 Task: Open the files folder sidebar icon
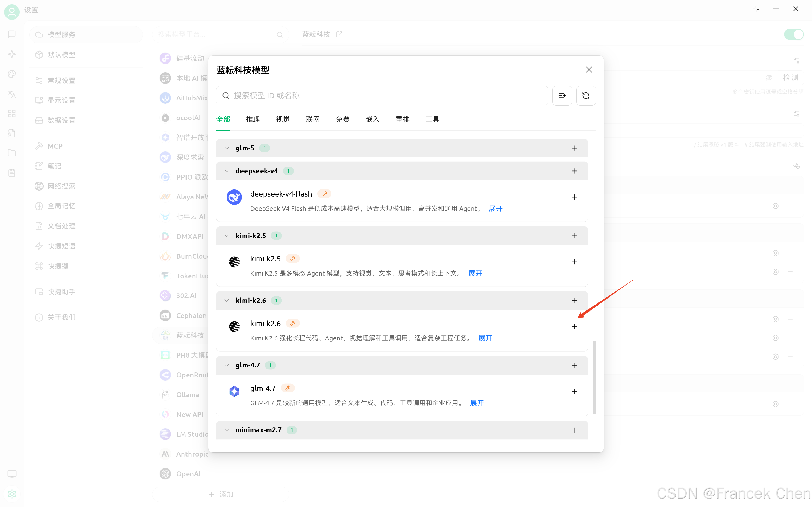pyautogui.click(x=12, y=153)
